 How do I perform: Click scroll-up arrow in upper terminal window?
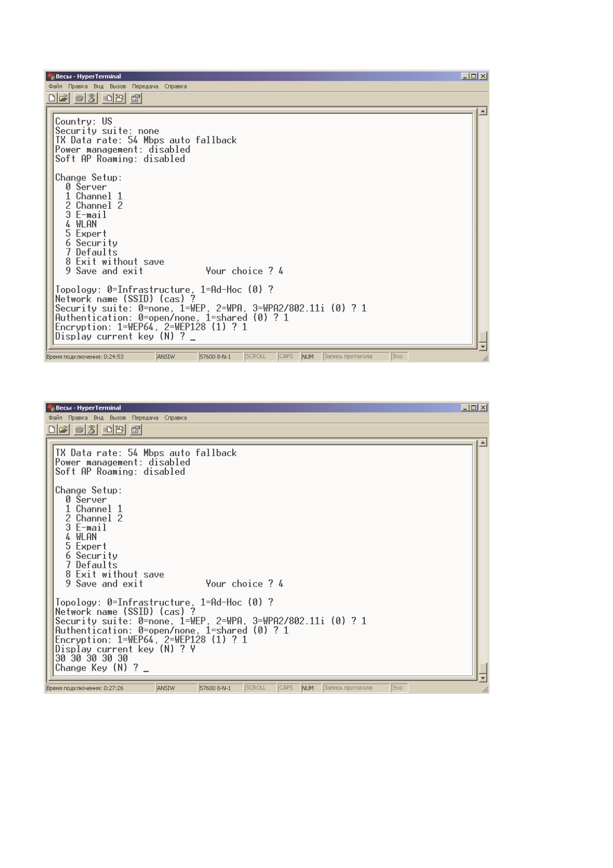tap(483, 111)
